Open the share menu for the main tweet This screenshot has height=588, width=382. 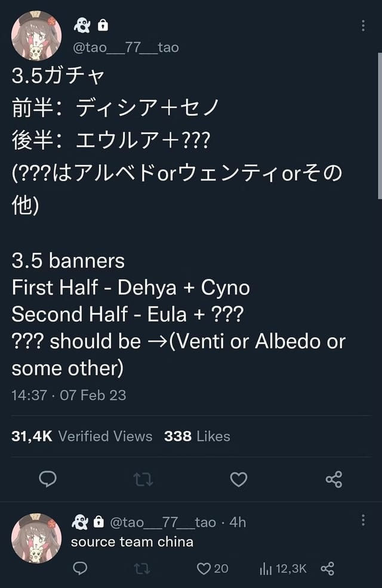(334, 479)
